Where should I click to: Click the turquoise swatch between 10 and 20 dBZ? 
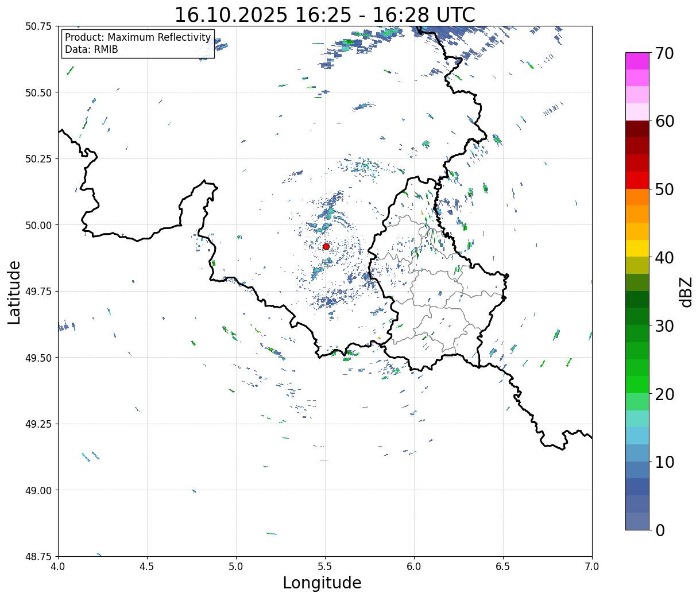[637, 418]
